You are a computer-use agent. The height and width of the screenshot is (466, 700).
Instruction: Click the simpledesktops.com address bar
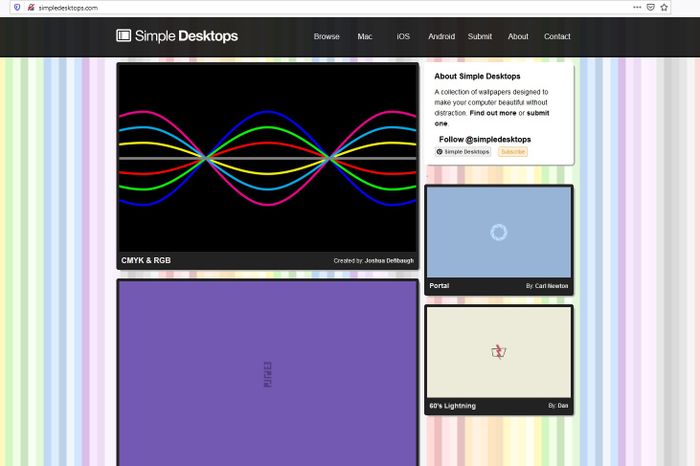[300, 7]
